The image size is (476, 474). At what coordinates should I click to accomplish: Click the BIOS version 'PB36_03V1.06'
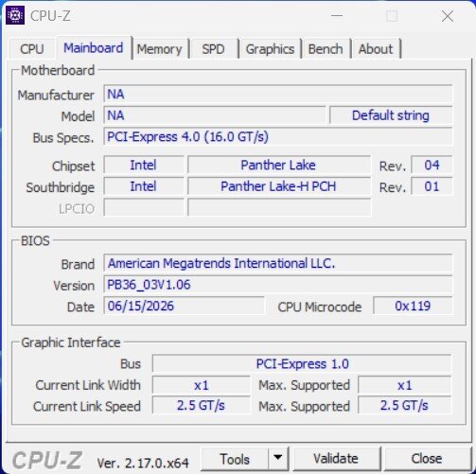coord(278,285)
